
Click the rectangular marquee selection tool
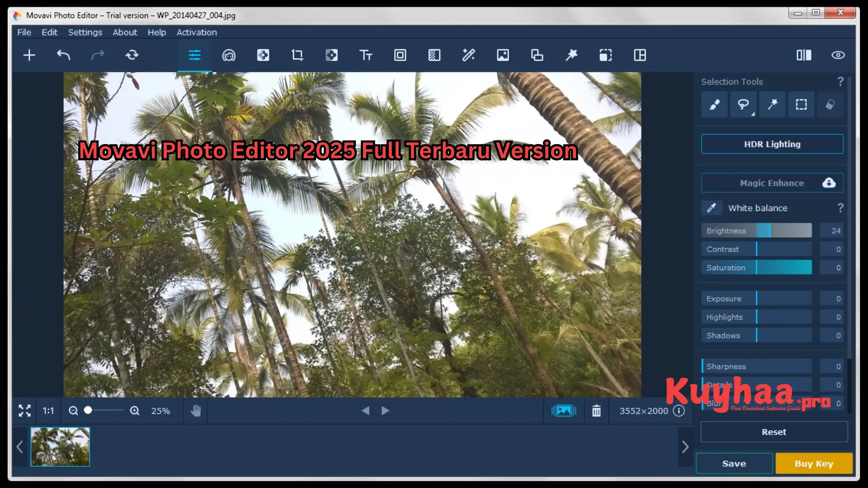(801, 104)
